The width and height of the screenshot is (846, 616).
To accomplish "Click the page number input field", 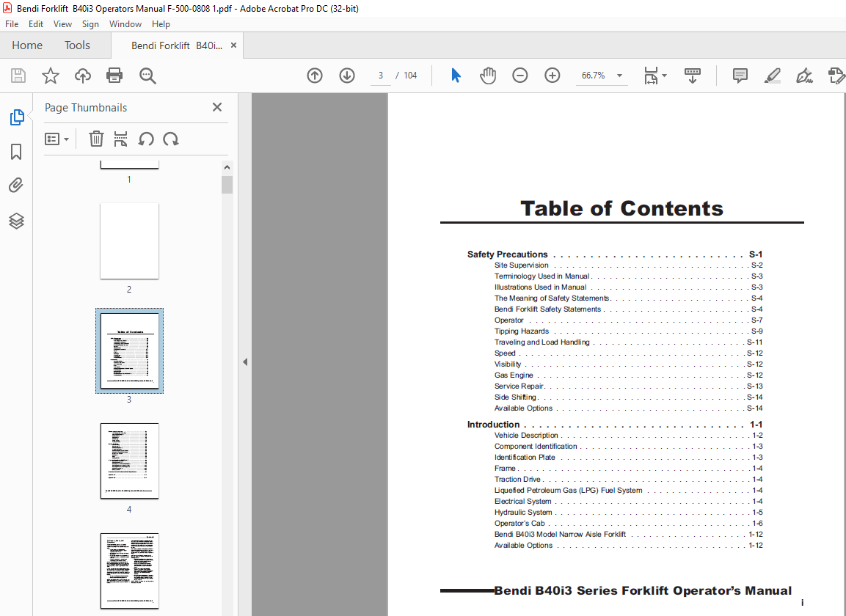I will [380, 76].
